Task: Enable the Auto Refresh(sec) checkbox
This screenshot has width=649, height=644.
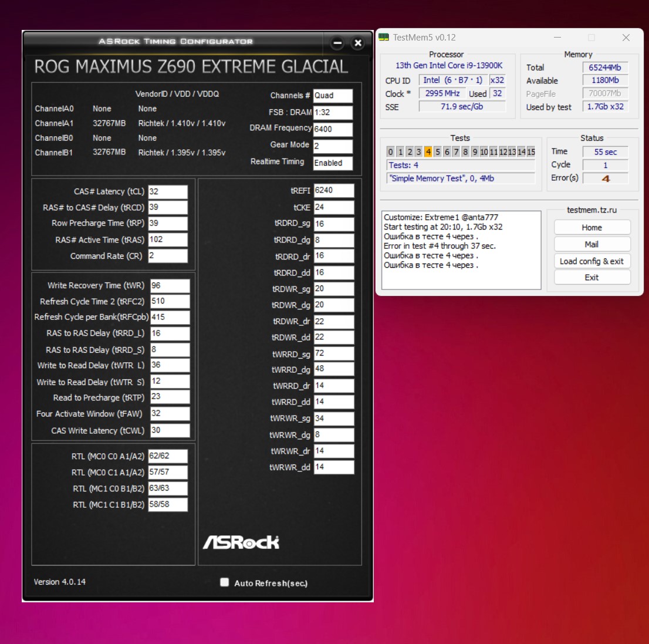Action: 224,582
